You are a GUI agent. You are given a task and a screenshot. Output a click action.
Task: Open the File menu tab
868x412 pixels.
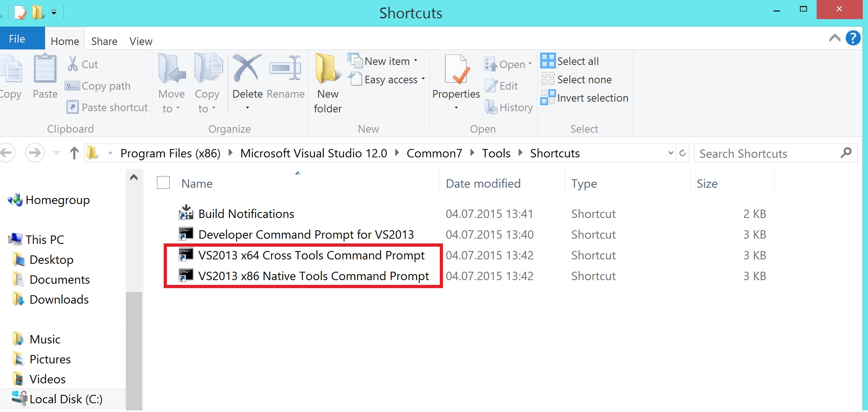pos(17,39)
